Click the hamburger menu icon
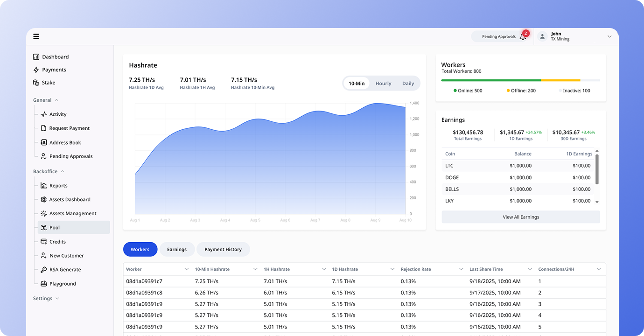Image resolution: width=644 pixels, height=336 pixels. [36, 36]
